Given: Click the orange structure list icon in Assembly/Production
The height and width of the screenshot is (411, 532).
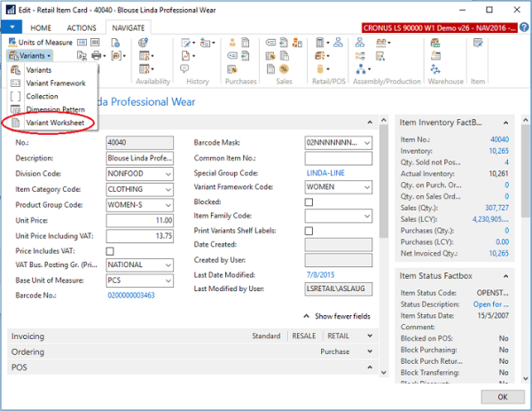Looking at the screenshot, I should coord(360,56).
